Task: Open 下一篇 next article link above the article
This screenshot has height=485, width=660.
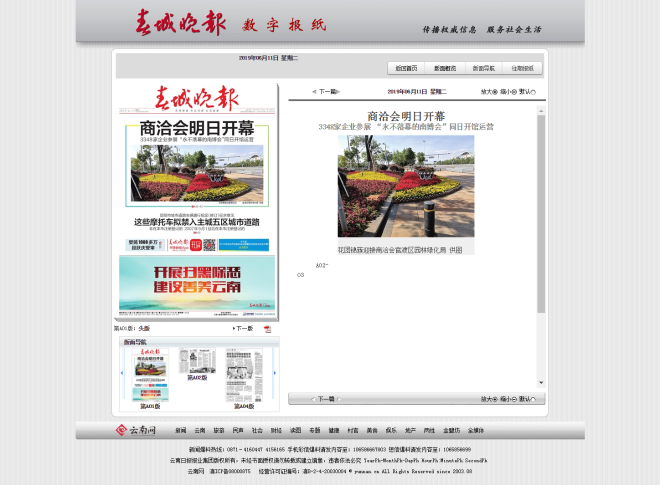Action: point(326,91)
